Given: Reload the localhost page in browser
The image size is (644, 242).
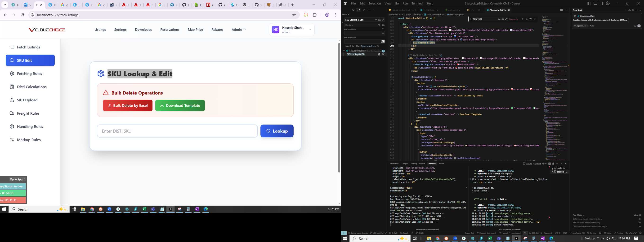Looking at the screenshot, I should 22,15.
